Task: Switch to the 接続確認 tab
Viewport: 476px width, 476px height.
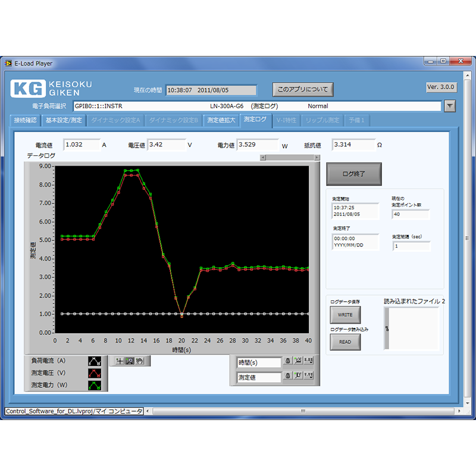Action: pyautogui.click(x=25, y=120)
